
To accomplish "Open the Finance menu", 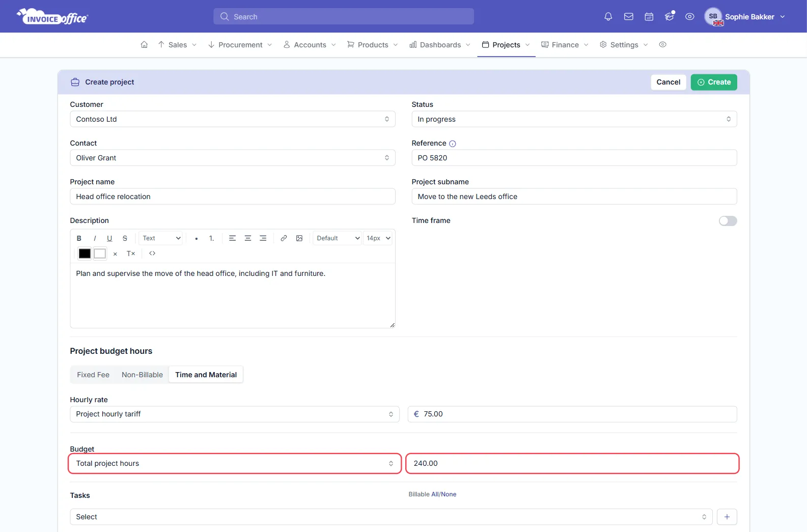I will pos(565,45).
